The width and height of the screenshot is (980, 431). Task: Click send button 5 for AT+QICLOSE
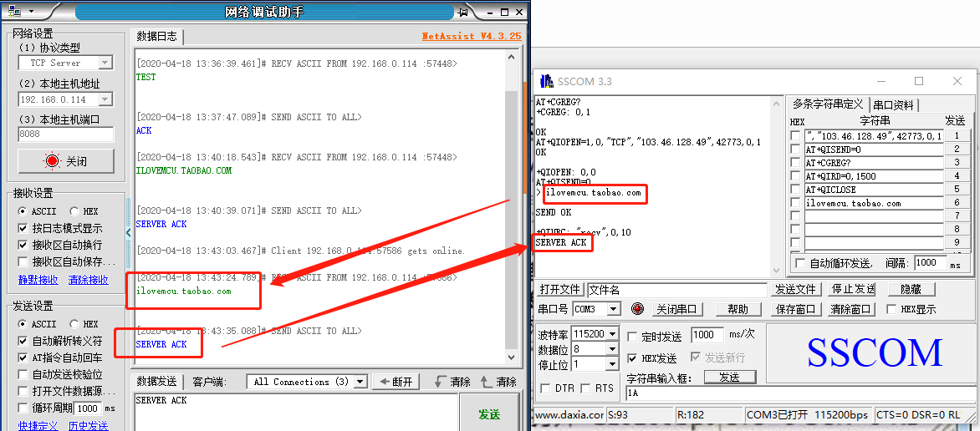tap(957, 190)
